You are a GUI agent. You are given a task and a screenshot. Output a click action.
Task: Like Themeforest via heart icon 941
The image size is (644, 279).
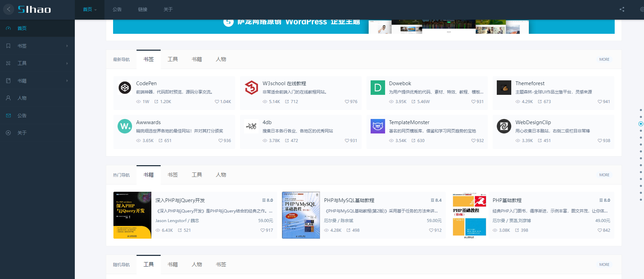[x=600, y=102]
